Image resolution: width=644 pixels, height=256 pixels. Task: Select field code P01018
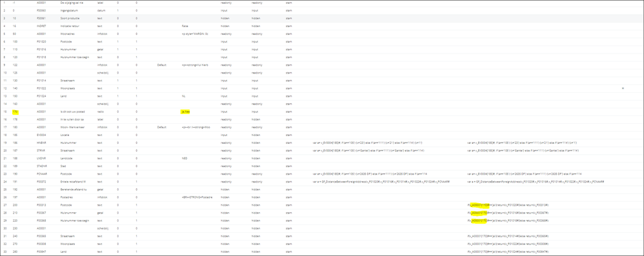click(x=41, y=57)
